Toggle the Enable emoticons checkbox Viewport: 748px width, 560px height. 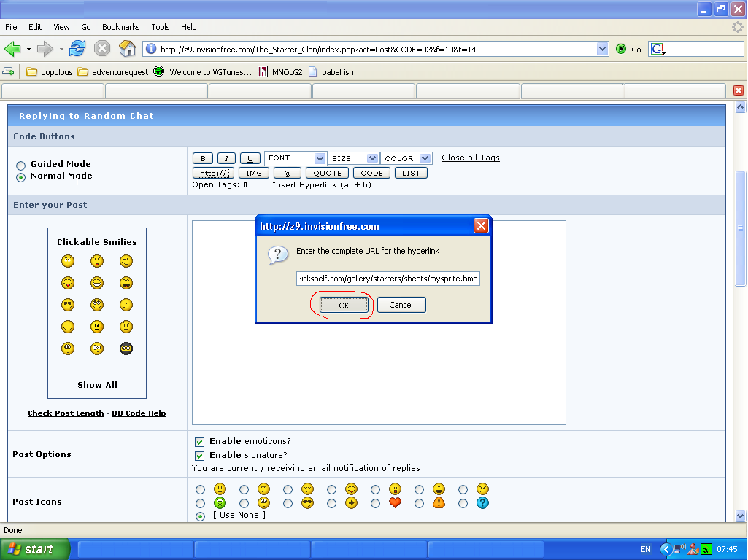coord(199,442)
